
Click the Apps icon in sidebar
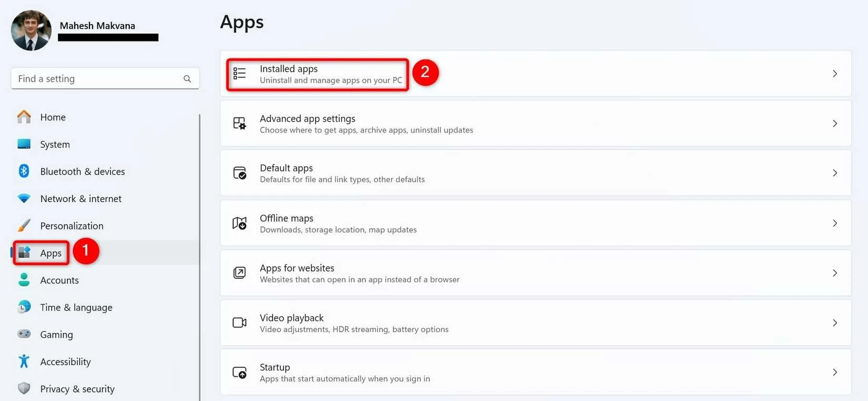pos(24,253)
